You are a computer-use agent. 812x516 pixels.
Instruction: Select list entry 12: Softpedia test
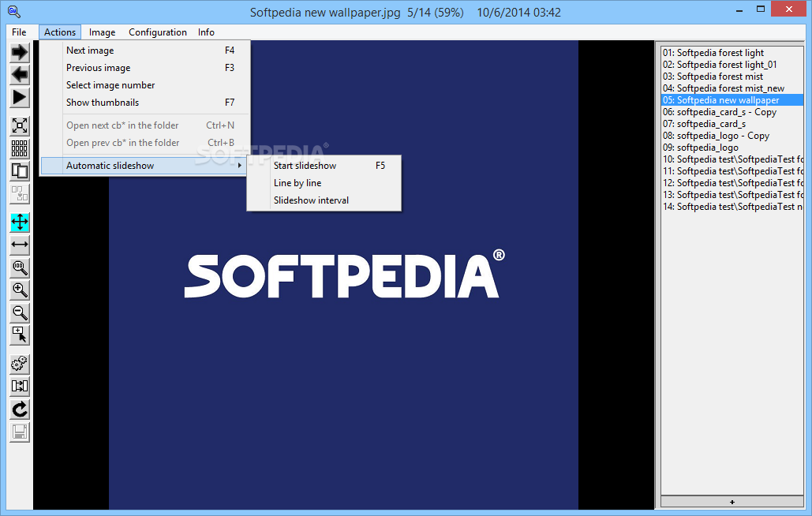point(732,183)
